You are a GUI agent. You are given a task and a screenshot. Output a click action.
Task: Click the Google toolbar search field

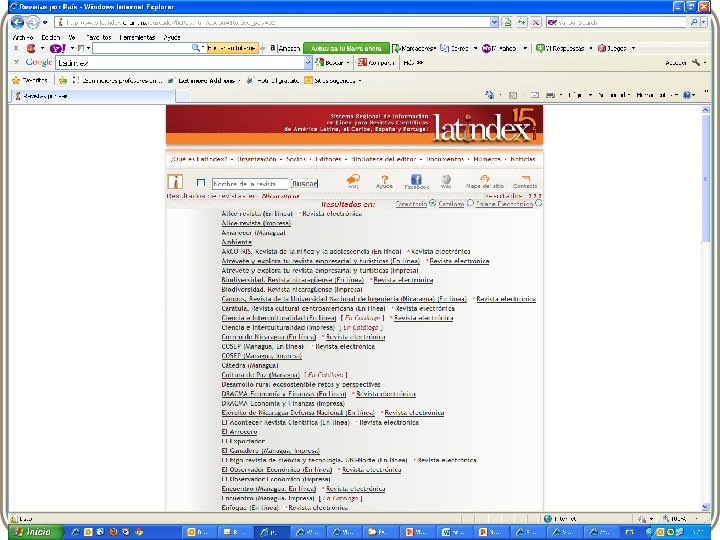(180, 62)
